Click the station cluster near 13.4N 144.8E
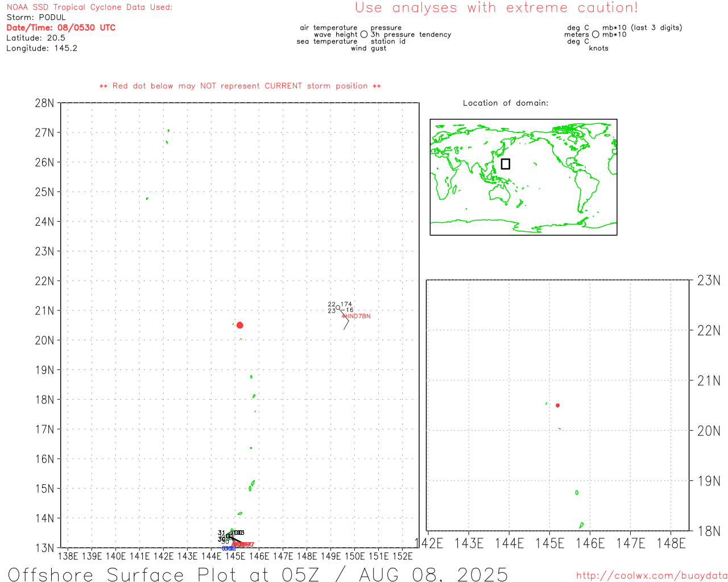 230,536
